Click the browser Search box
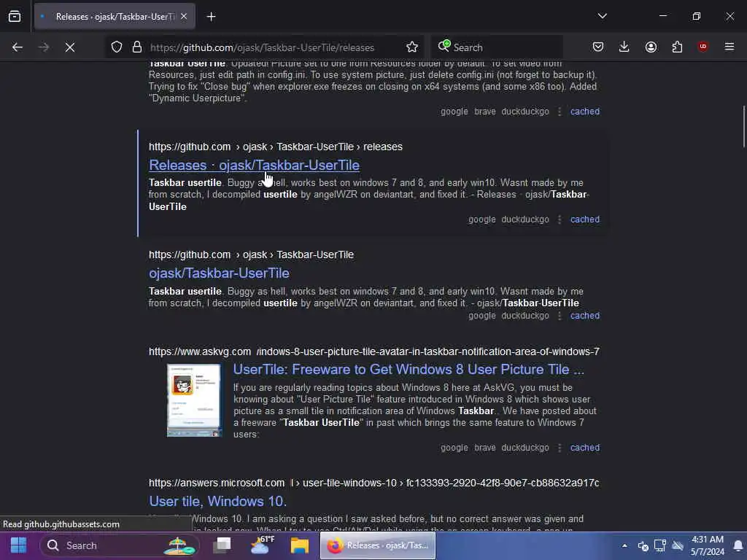Screen dimensions: 747x560 tap(498, 47)
